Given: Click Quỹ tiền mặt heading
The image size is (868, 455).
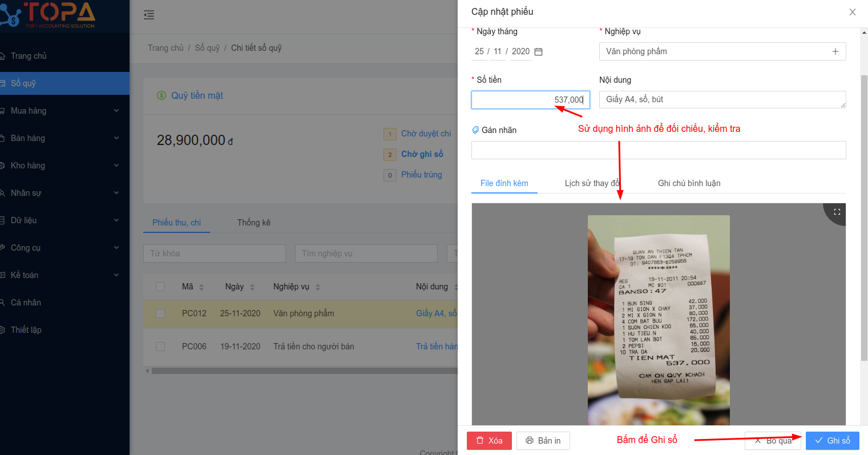Looking at the screenshot, I should pos(197,96).
